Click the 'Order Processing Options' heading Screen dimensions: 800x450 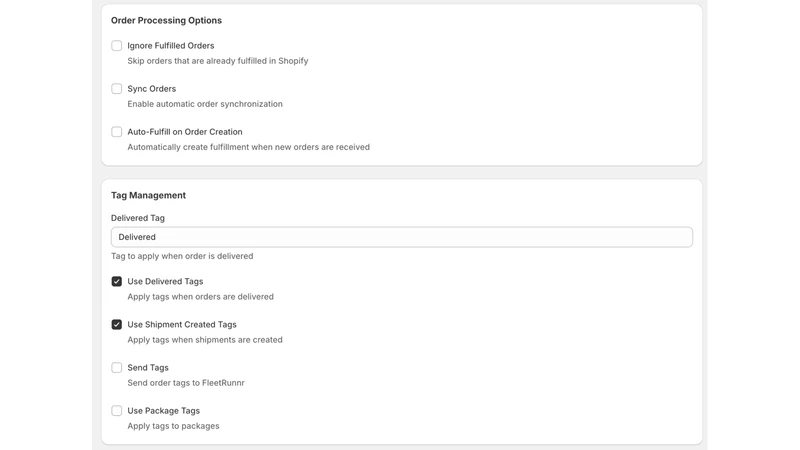166,20
